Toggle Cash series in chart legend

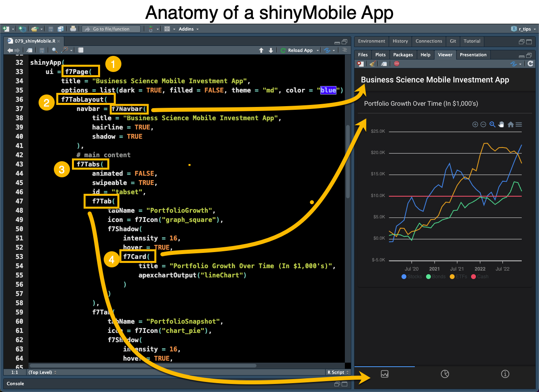[x=480, y=277]
